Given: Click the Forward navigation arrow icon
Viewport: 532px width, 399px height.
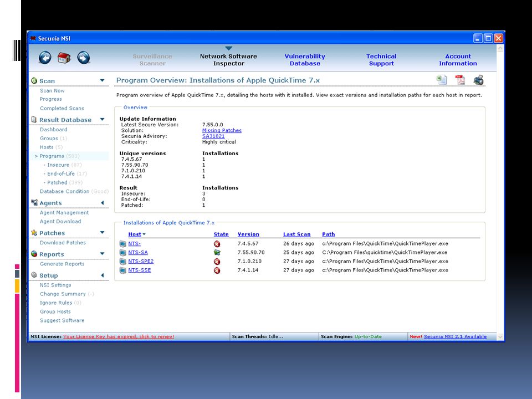Looking at the screenshot, I should click(84, 58).
